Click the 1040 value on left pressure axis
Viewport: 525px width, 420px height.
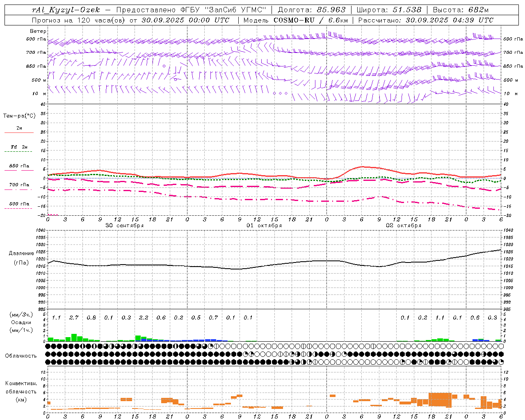[x=41, y=231]
